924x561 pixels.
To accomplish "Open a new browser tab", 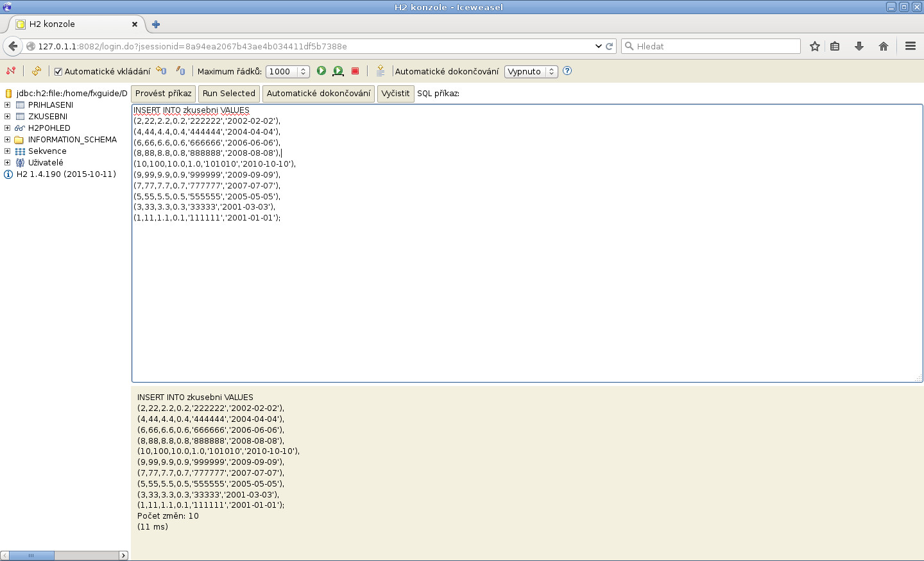I will tap(156, 24).
